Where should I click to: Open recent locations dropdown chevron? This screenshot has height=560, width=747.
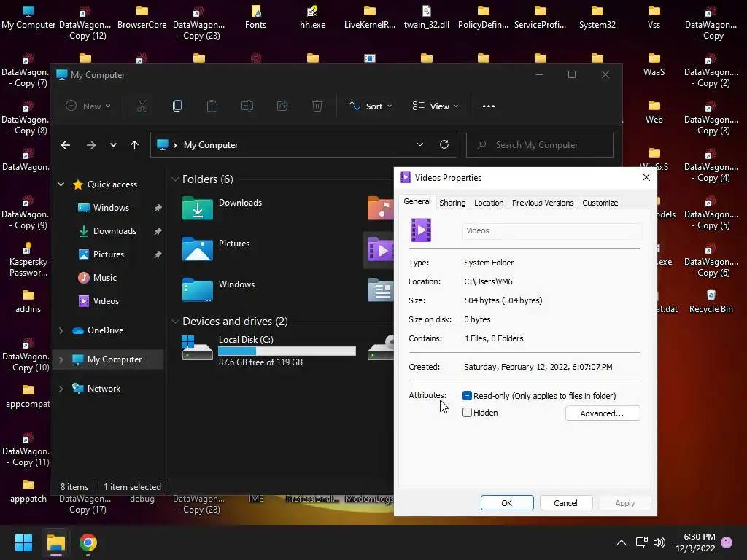click(113, 145)
